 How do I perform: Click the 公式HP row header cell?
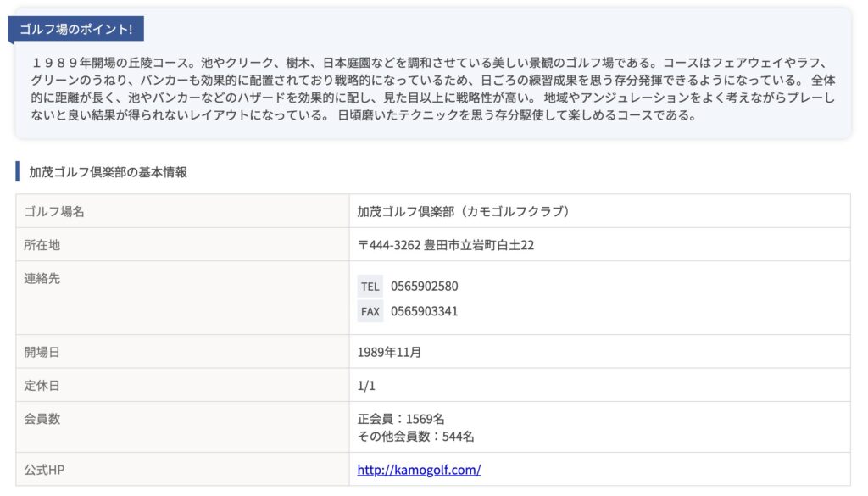pos(183,470)
